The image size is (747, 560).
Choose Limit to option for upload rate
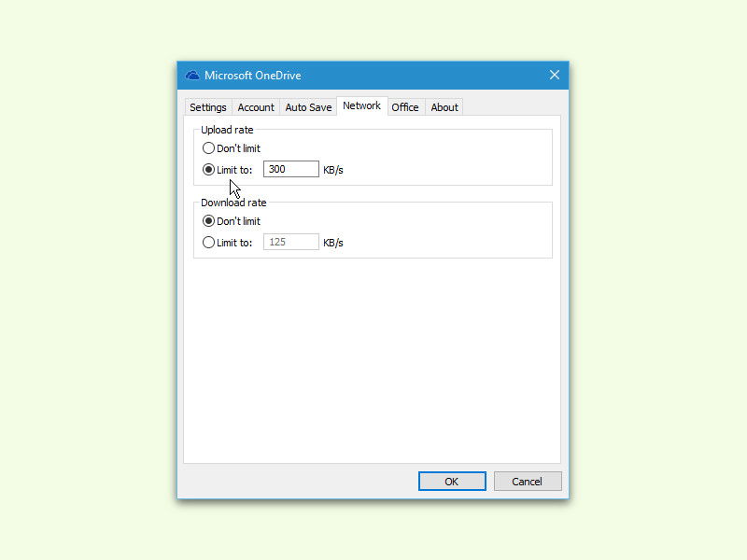pos(227,170)
